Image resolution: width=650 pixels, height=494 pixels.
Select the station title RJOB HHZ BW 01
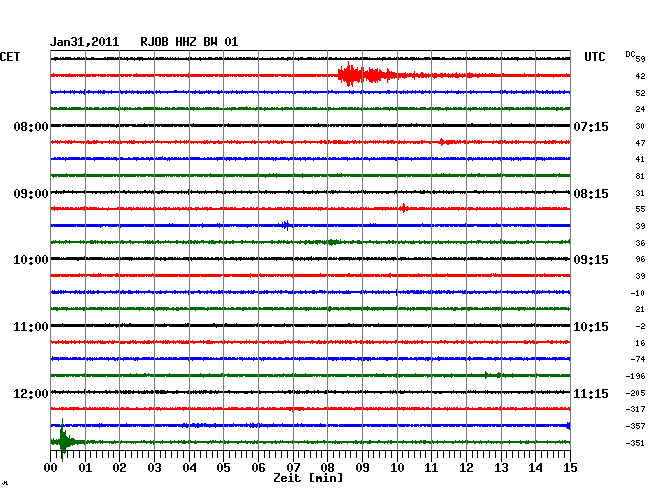(189, 42)
